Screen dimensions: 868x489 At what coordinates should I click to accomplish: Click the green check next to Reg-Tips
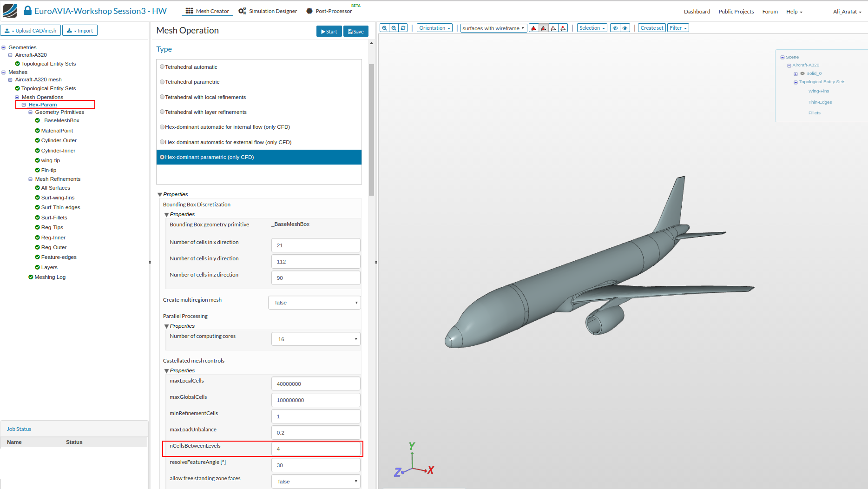pyautogui.click(x=38, y=227)
